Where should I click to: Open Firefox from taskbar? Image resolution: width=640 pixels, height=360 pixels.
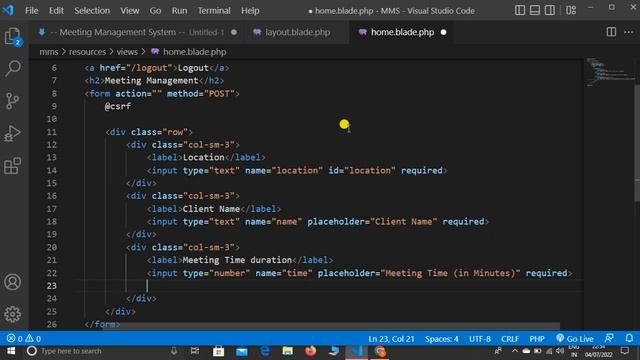[x=311, y=351]
